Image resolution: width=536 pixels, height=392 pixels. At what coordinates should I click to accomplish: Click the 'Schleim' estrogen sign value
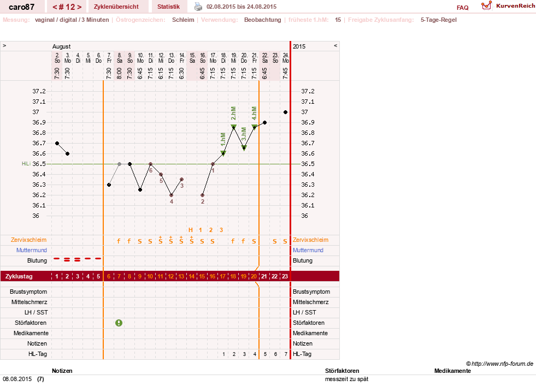(183, 20)
